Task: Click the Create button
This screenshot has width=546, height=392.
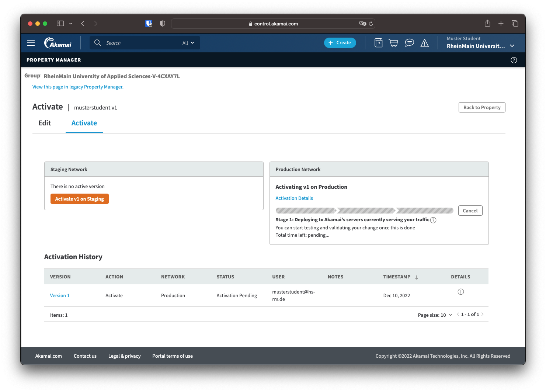Action: pyautogui.click(x=340, y=43)
